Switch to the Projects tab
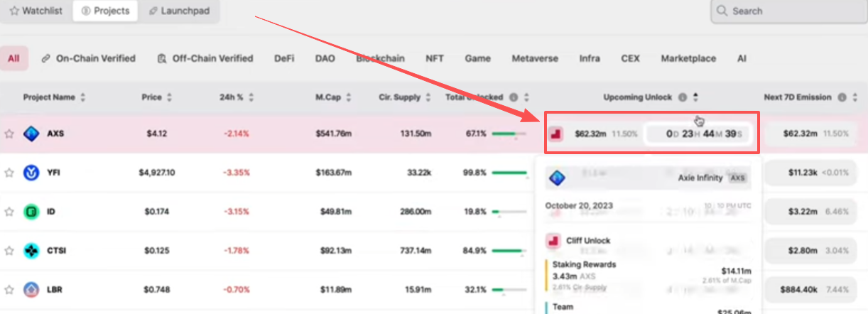The width and height of the screenshot is (868, 314). [x=105, y=11]
